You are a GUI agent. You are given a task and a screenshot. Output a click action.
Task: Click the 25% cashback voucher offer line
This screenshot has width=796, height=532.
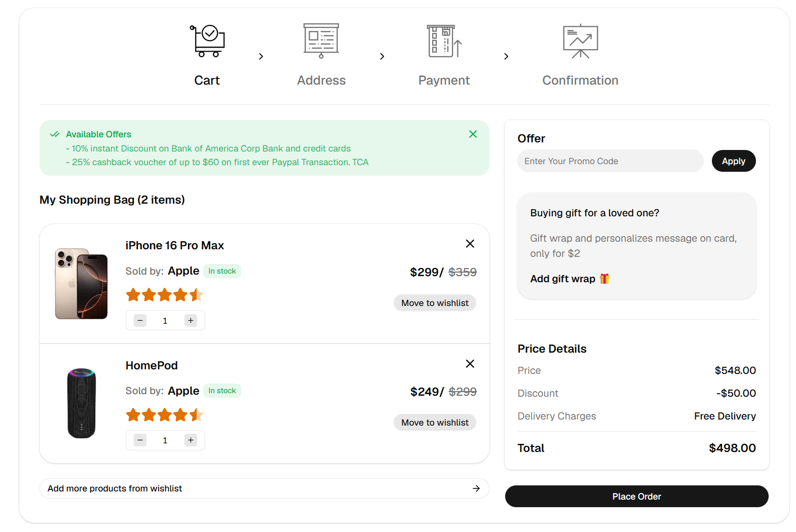pos(217,162)
